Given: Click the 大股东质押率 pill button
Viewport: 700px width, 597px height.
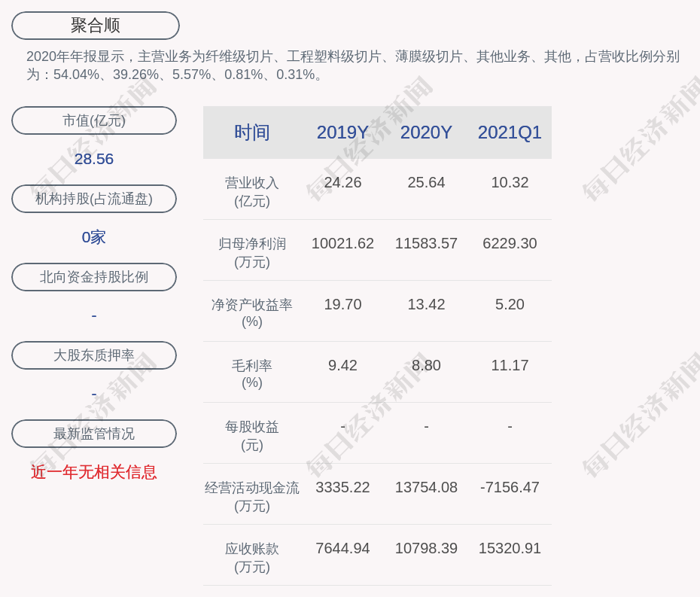Looking at the screenshot, I should (x=94, y=355).
